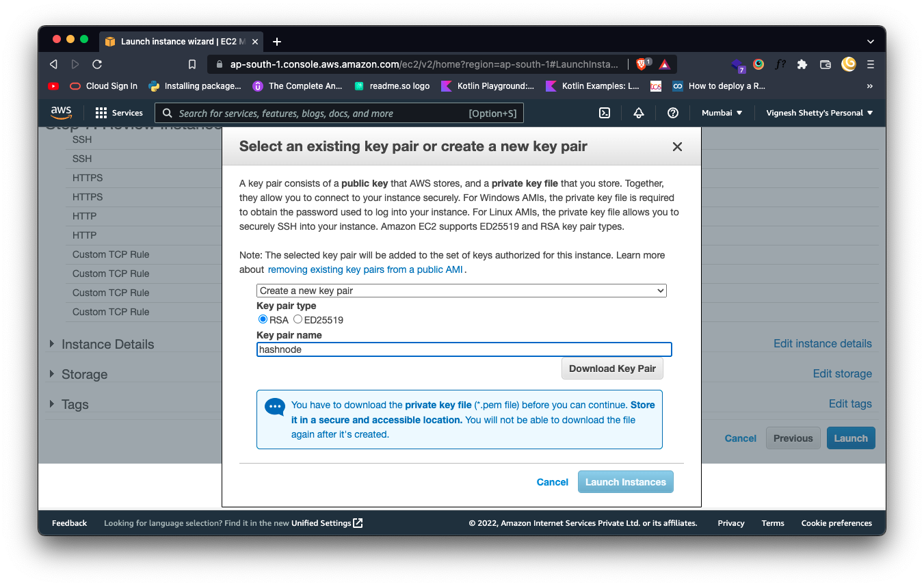This screenshot has height=586, width=924.
Task: Click the TCS bookmark icon
Action: pyautogui.click(x=656, y=86)
